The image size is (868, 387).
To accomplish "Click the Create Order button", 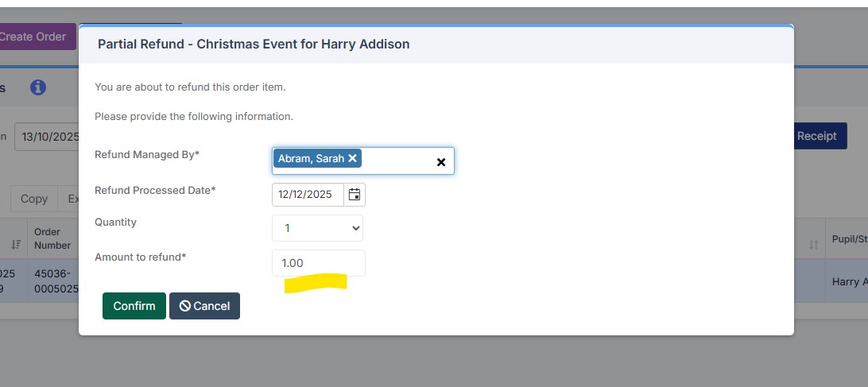I will click(x=36, y=37).
